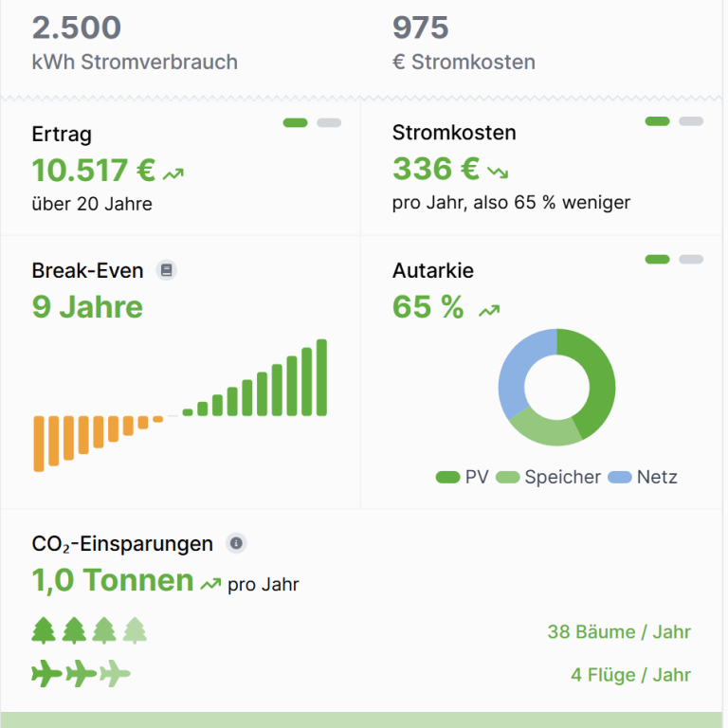Select the green pill indicator in Autarkie card
The image size is (728, 728).
(x=658, y=259)
